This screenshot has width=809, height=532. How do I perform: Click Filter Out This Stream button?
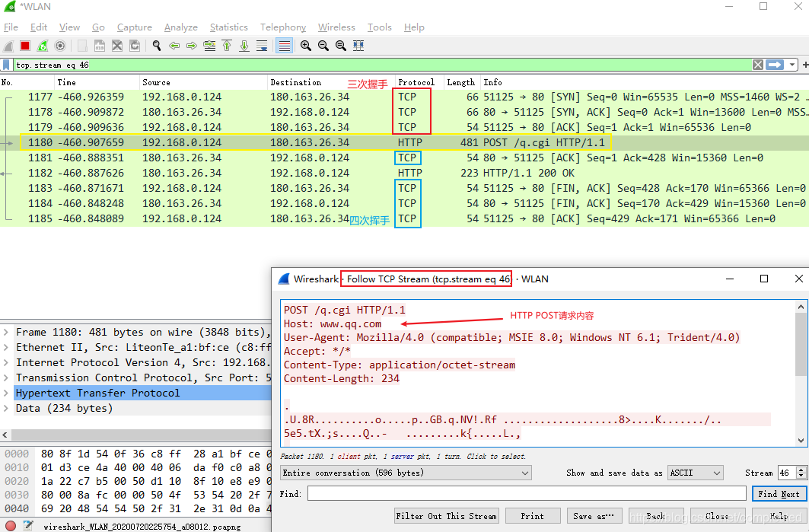click(446, 516)
